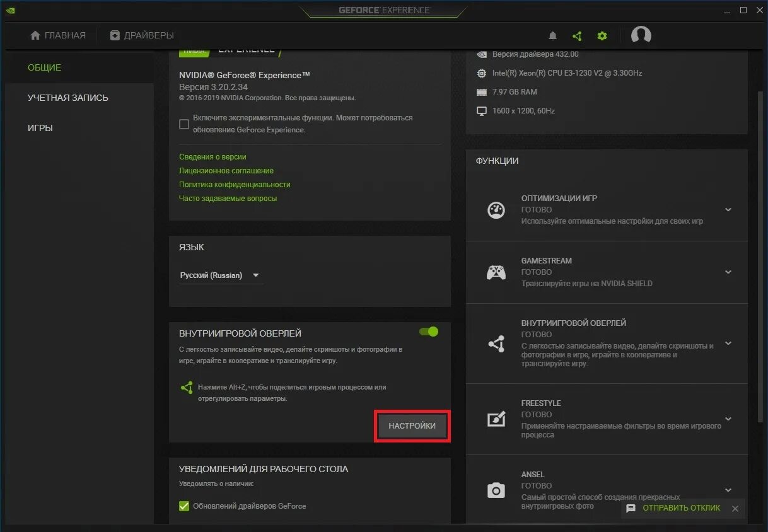Click the ФУНКЦИИ section heading
This screenshot has height=532, width=768.
(x=497, y=161)
